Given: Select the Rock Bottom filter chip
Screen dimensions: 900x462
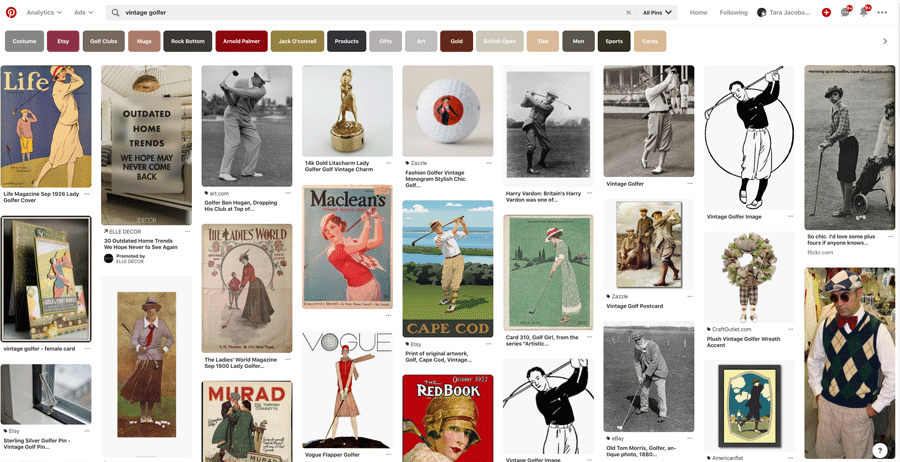Looking at the screenshot, I should point(188,41).
